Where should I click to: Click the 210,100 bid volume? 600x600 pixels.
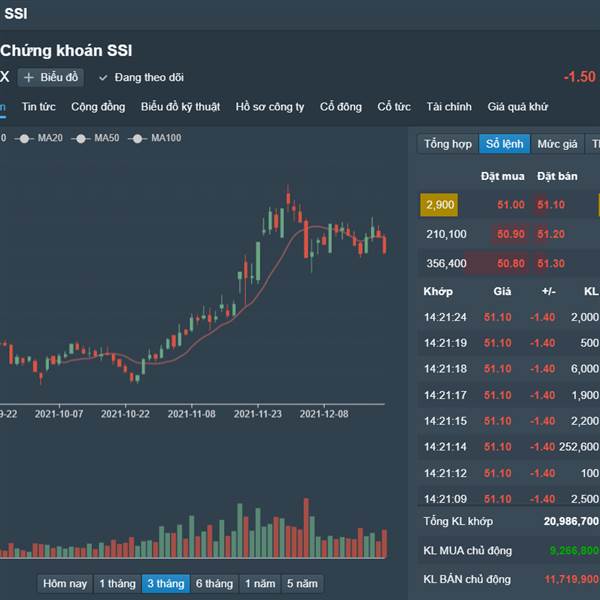click(446, 234)
